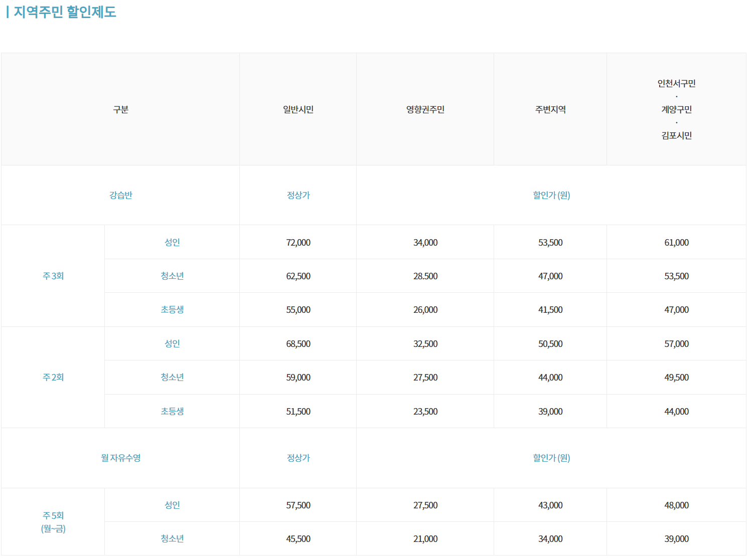Click the 72,000 price cell
This screenshot has width=753, height=560.
click(x=298, y=243)
